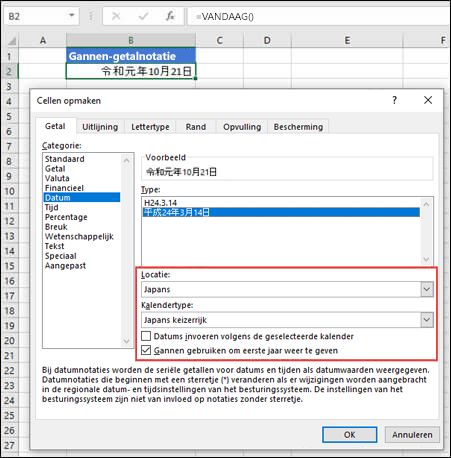Enable Datums invoeren volgens de geselecteerde kalender
Viewport: 451px width, 458px height.
146,336
